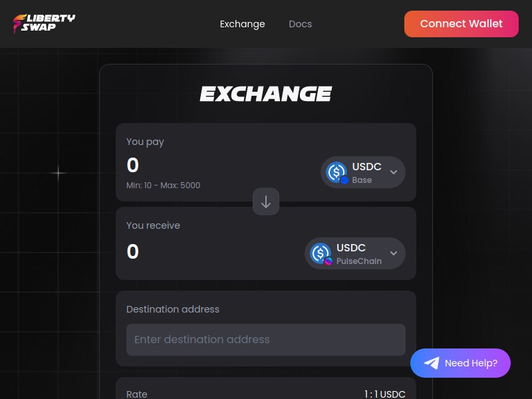Viewport: 532px width, 399px height.
Task: Click the You receive amount value
Action: (x=132, y=252)
